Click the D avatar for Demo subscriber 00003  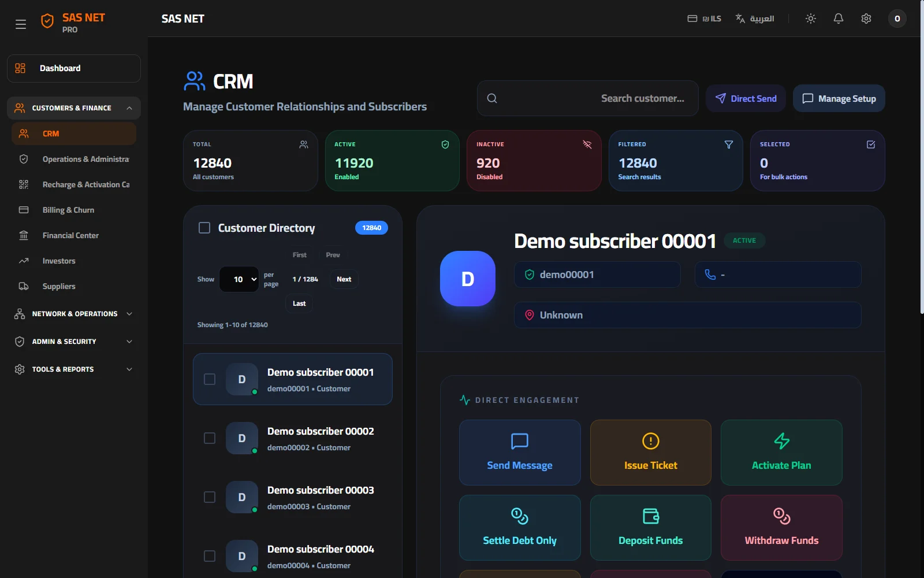242,497
